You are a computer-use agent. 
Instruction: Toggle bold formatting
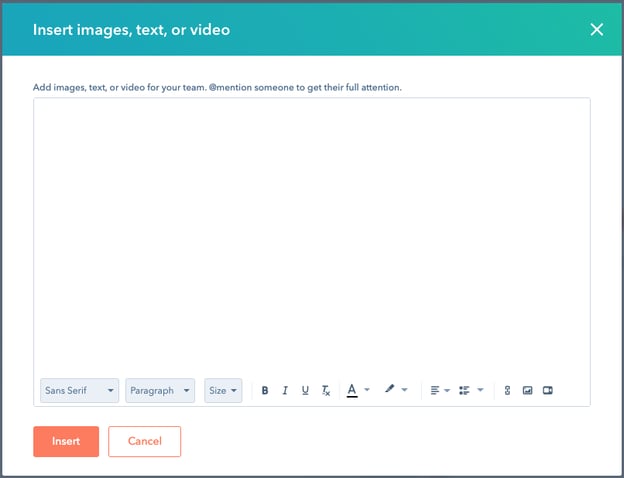265,390
